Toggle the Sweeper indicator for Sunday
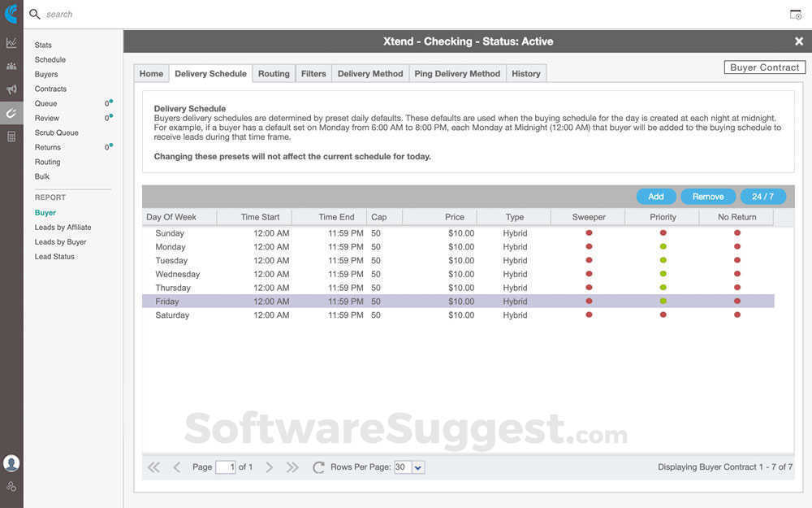812x508 pixels. [x=589, y=232]
